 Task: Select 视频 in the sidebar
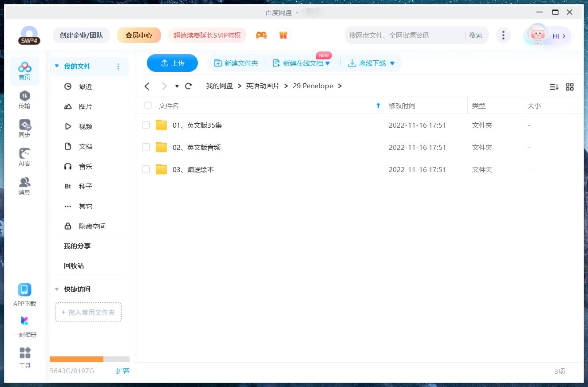(x=85, y=126)
